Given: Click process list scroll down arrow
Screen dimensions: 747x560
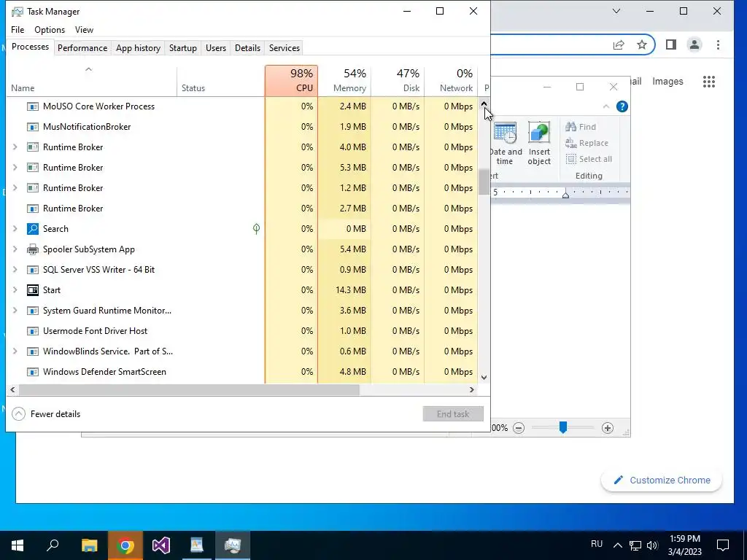Looking at the screenshot, I should (x=484, y=378).
